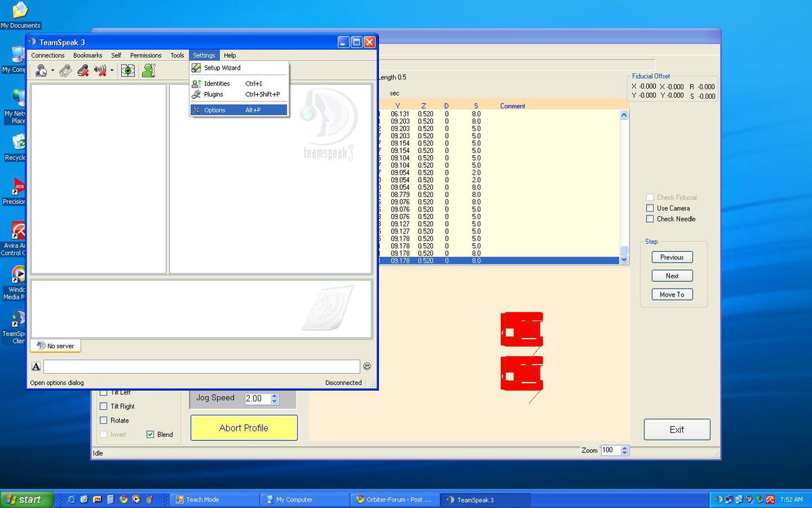The image size is (812, 508).
Task: Collapse the Settings menu
Action: (x=204, y=56)
